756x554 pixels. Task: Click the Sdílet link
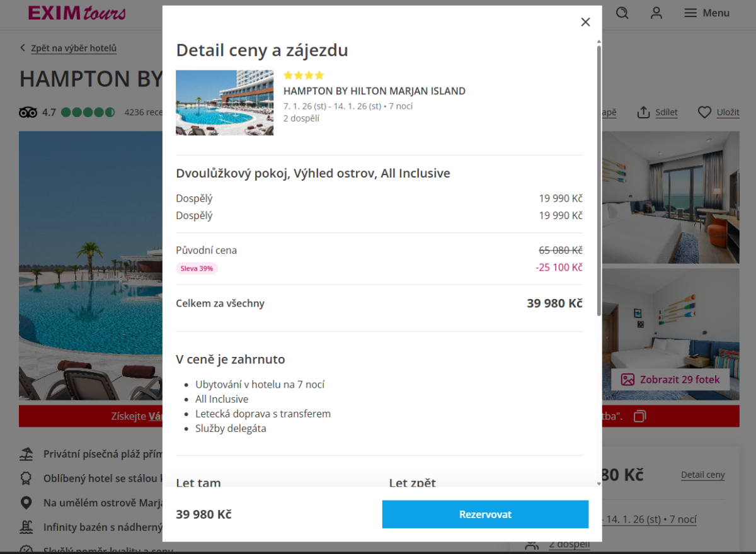point(666,112)
